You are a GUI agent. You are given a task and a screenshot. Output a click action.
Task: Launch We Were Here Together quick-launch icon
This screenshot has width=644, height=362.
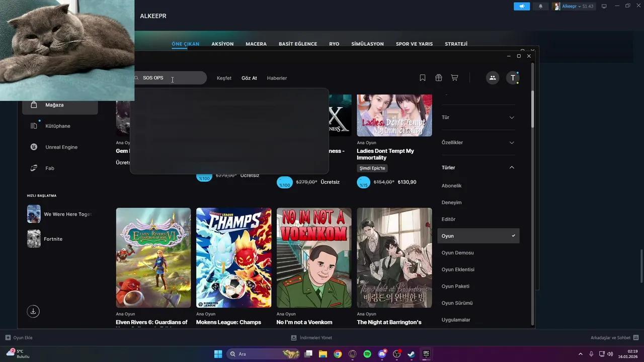(34, 214)
